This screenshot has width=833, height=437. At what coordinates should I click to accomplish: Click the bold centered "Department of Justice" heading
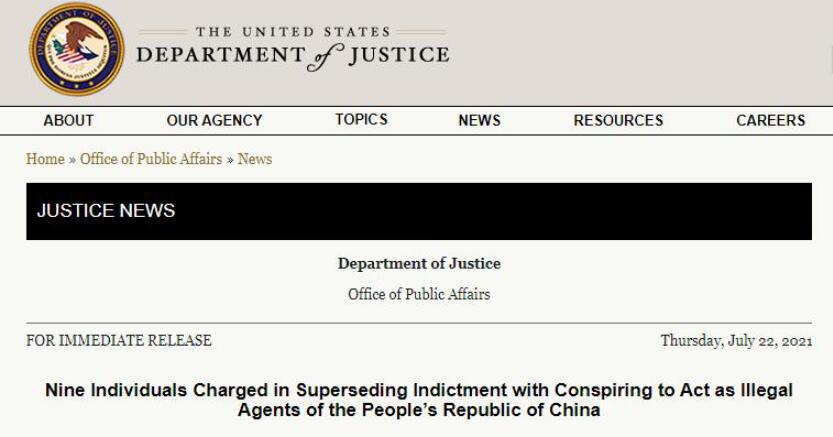(419, 264)
